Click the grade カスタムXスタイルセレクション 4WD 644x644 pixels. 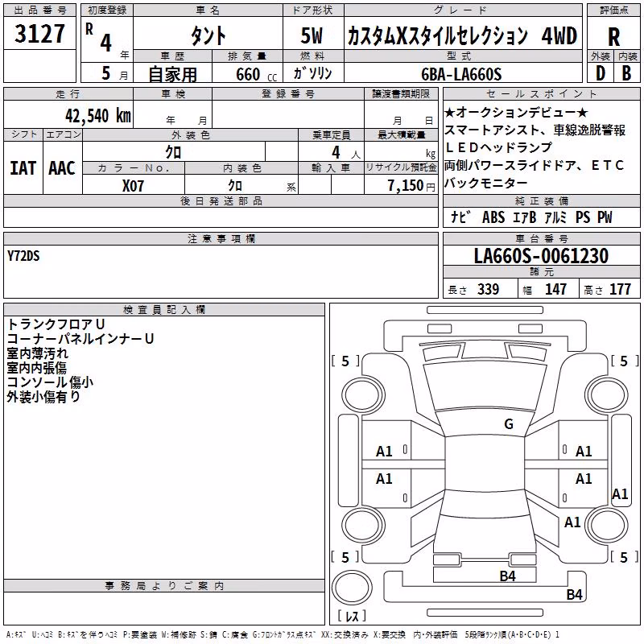coord(462,35)
